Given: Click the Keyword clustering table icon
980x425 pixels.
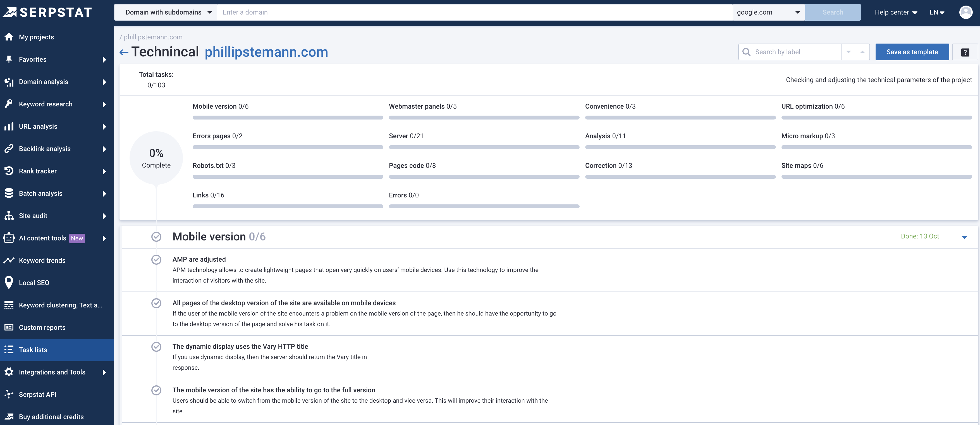Looking at the screenshot, I should pos(9,305).
